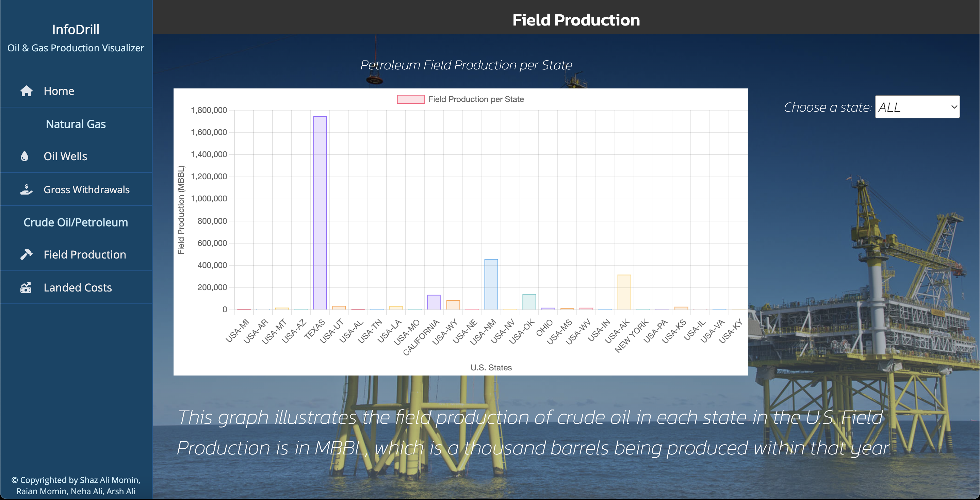Click the USA-NM blue bar
The height and width of the screenshot is (500, 980).
(x=491, y=284)
